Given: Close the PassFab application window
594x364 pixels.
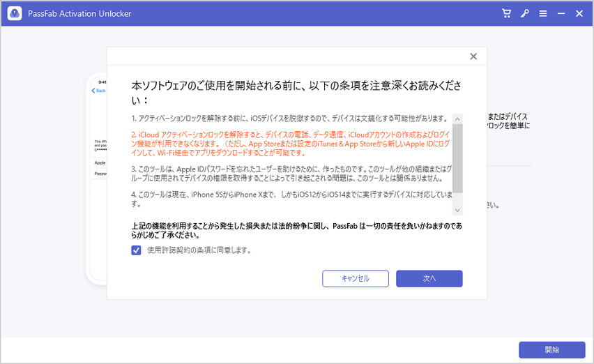Looking at the screenshot, I should (579, 14).
